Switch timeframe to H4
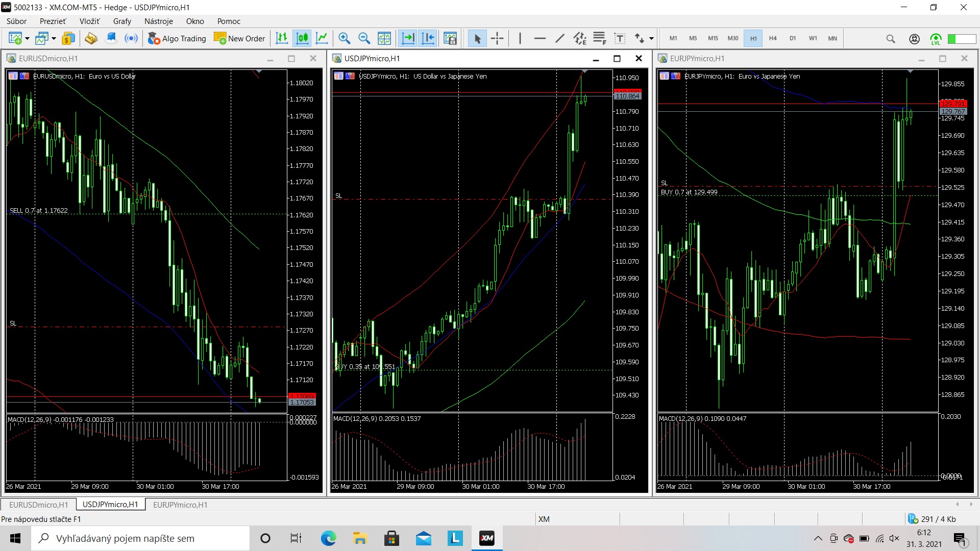This screenshot has width=980, height=551. click(773, 38)
